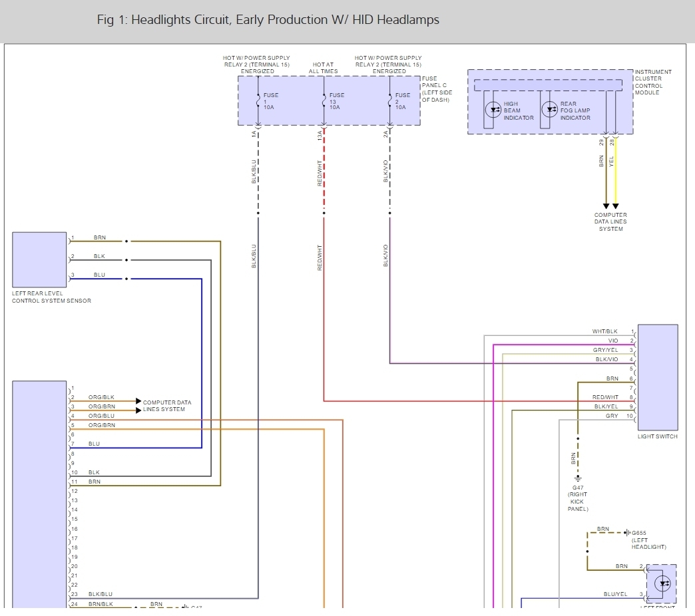This screenshot has height=616, width=695.
Task: Click the 'RED/WHT' label at light switch pin 8
Action: (605, 397)
